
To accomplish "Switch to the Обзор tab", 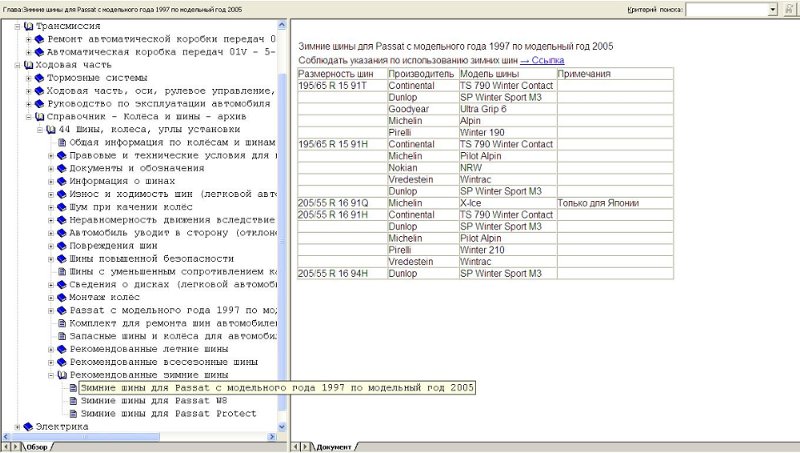I will (37, 447).
